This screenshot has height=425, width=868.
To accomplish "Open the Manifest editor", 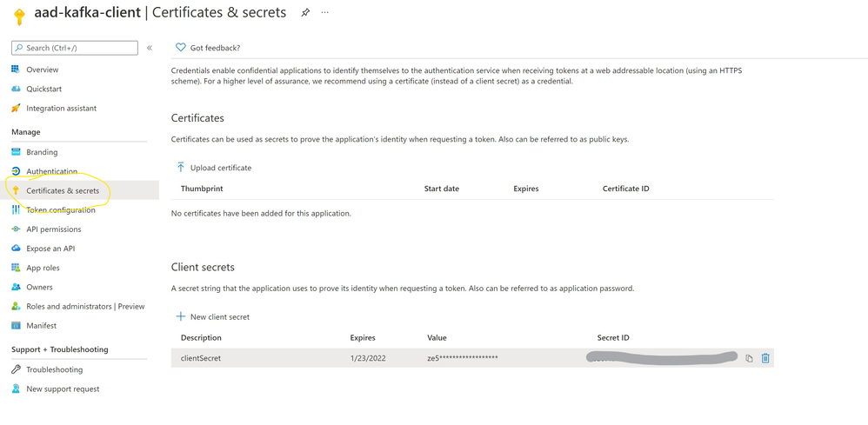I will click(41, 326).
